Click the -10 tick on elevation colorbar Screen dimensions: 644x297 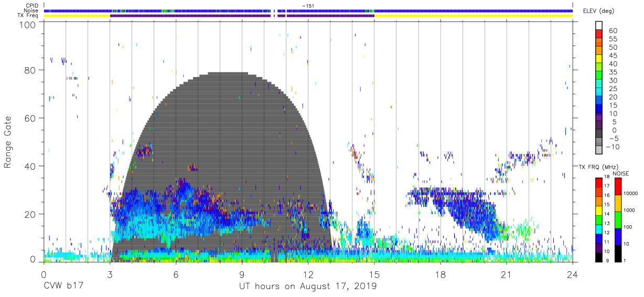[x=611, y=147]
